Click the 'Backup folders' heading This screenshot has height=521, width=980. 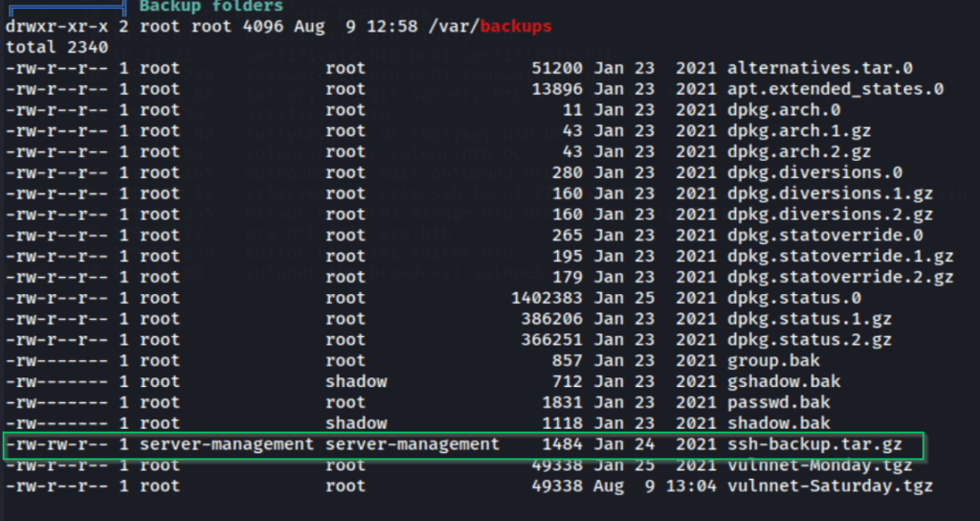pos(212,7)
